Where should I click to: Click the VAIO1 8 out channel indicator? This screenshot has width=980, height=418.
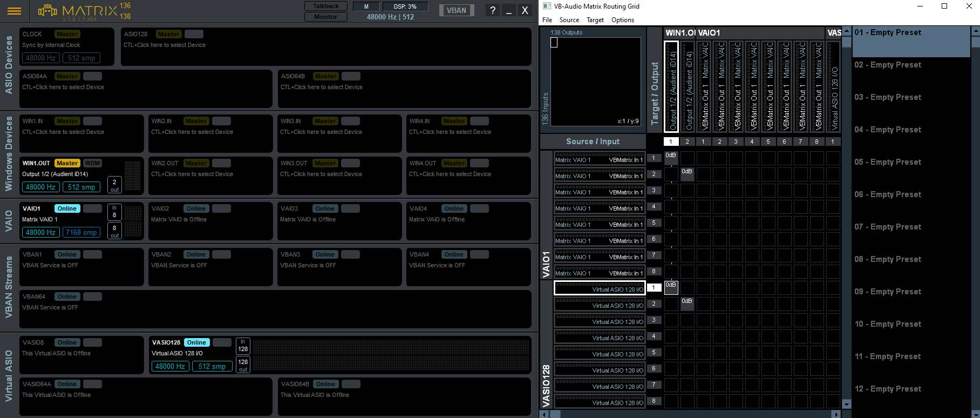coord(114,231)
